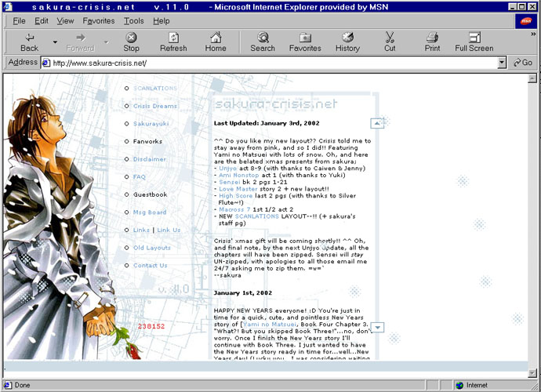Open the Search pane
541x392 pixels.
(263, 42)
